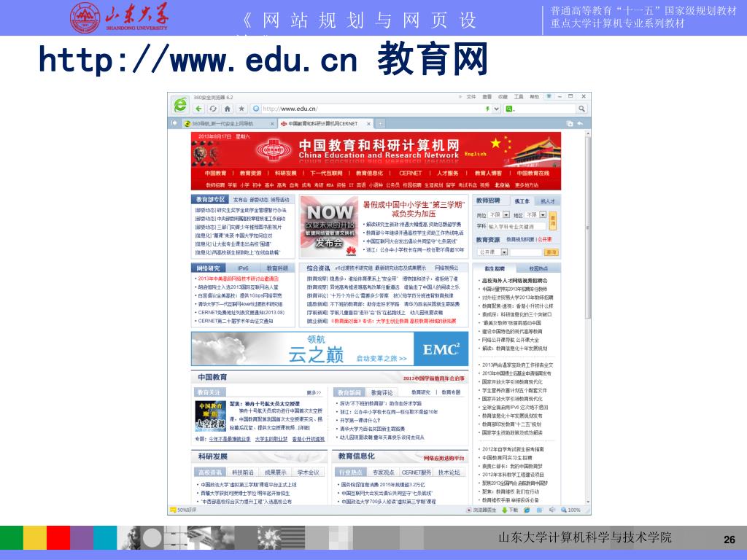Click the new tab plus button
The width and height of the screenshot is (747, 560).
[x=380, y=123]
